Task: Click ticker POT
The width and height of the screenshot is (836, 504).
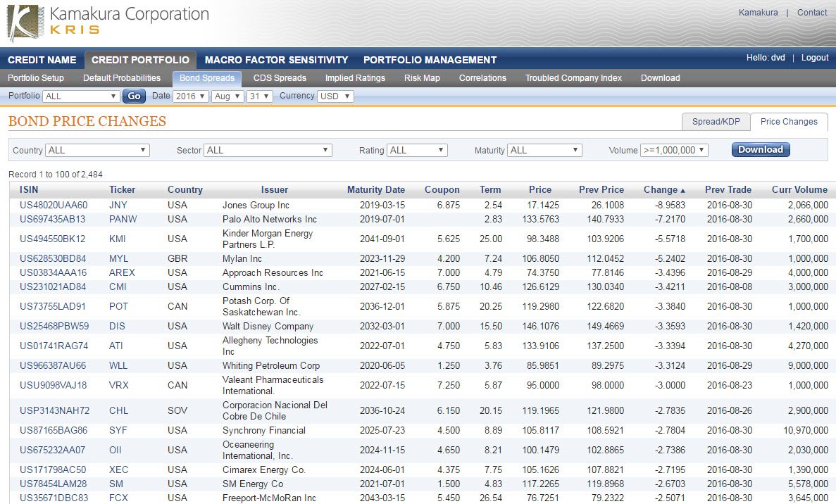Action: (118, 306)
